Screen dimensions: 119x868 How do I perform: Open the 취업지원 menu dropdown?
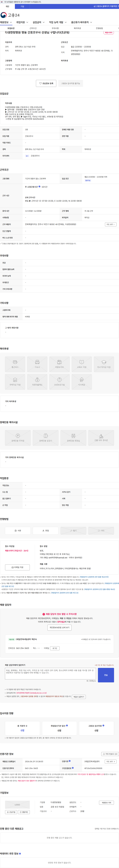pyautogui.click(x=22, y=22)
